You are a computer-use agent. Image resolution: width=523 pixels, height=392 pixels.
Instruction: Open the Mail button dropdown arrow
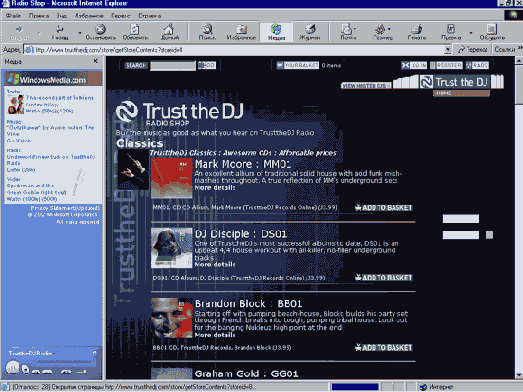point(355,29)
